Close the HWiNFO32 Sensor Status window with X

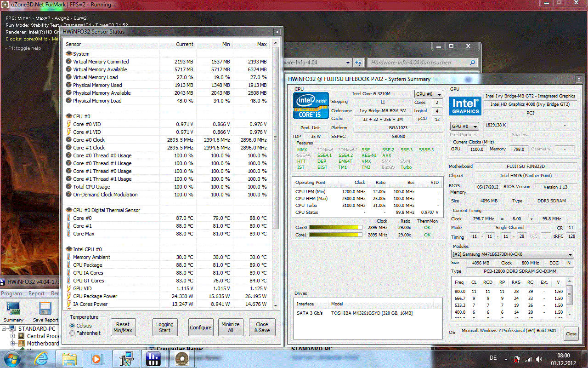click(277, 32)
